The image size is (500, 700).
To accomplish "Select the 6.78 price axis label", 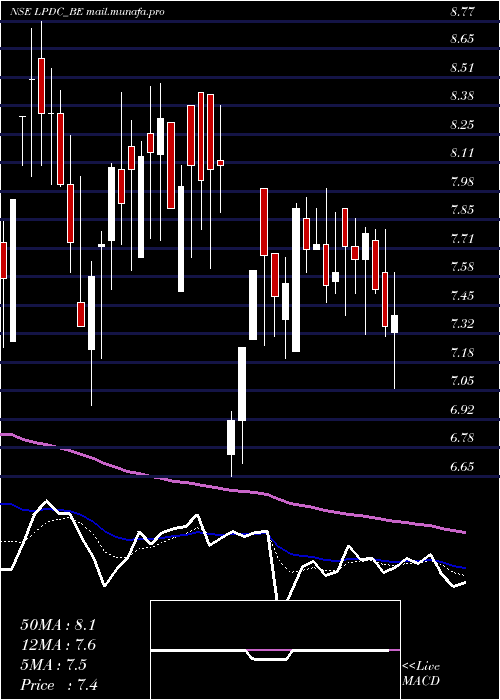I will pos(462,438).
